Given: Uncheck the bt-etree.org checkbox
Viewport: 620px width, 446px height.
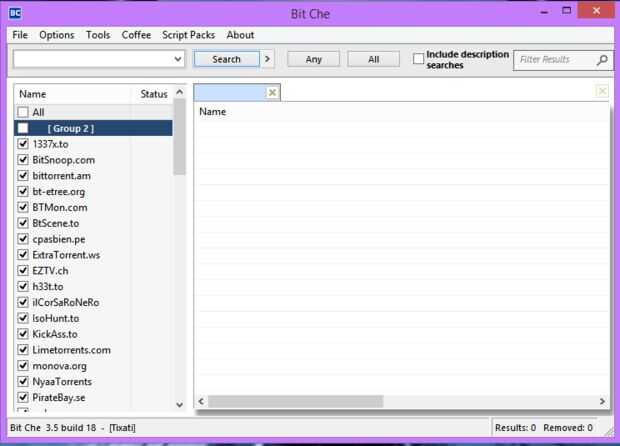Looking at the screenshot, I should point(23,191).
